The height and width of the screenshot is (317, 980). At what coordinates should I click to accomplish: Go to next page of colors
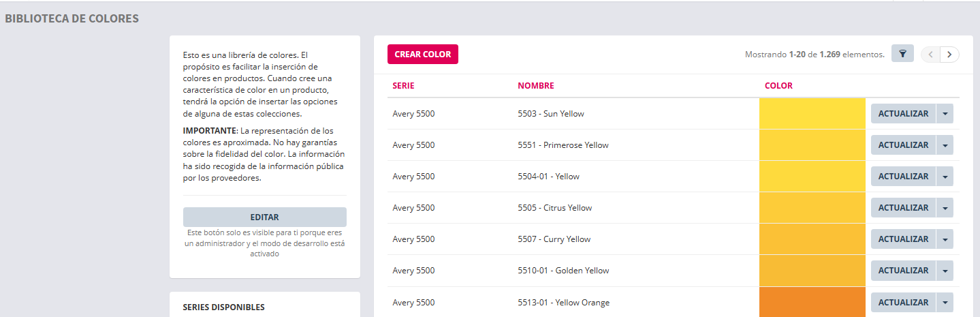pos(949,55)
